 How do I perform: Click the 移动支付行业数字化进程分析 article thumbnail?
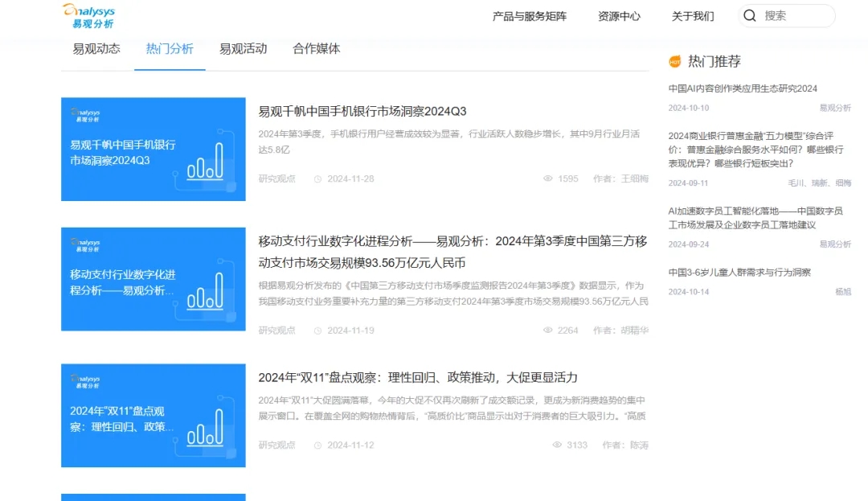(x=154, y=279)
